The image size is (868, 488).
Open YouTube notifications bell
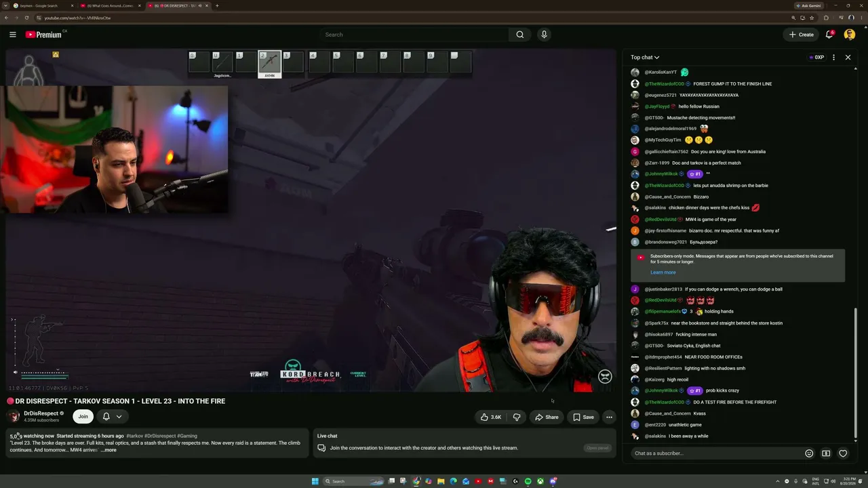pyautogui.click(x=829, y=35)
